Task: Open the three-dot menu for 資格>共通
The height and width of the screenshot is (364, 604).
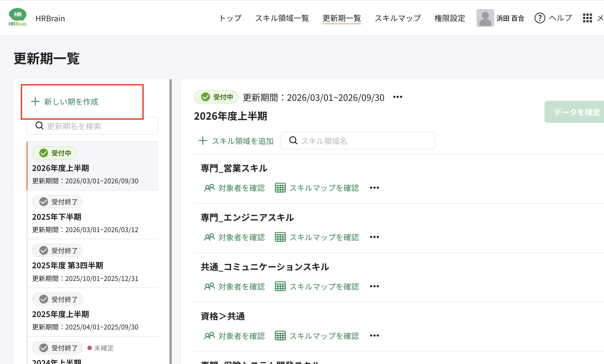Action: point(374,336)
